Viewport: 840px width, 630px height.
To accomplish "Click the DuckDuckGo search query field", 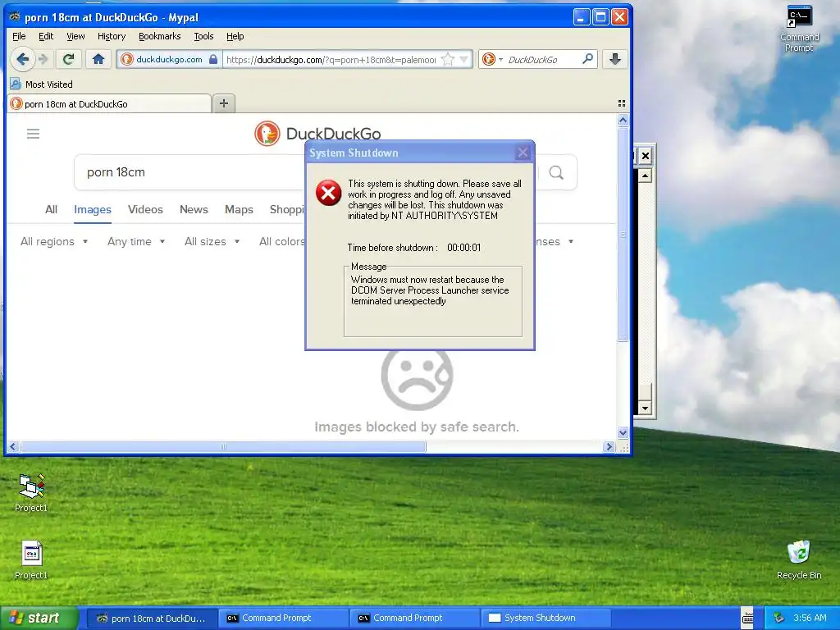I will pyautogui.click(x=189, y=172).
